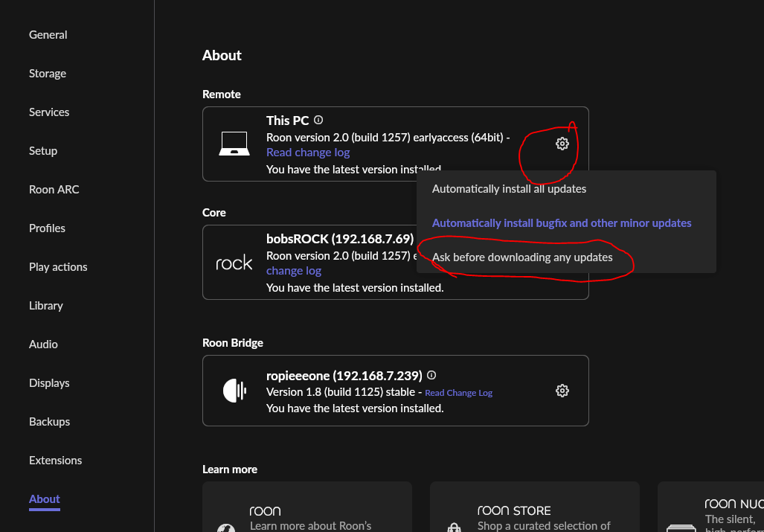764x532 pixels.
Task: Click the Roon Bridge waveform icon
Action: point(234,391)
